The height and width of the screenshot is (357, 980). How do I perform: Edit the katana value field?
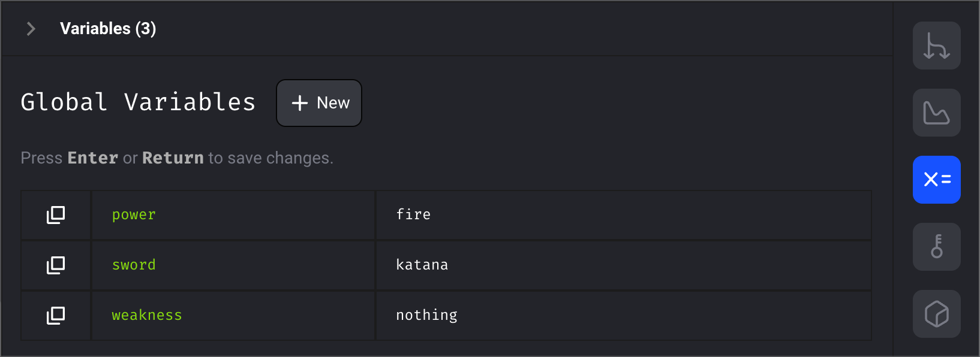(x=624, y=265)
